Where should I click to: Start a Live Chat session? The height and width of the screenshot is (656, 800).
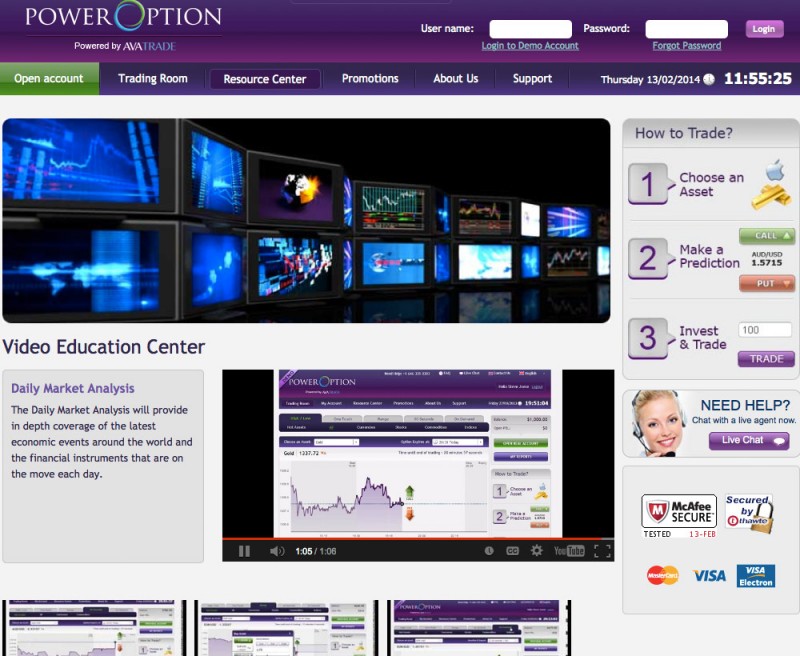coord(749,440)
